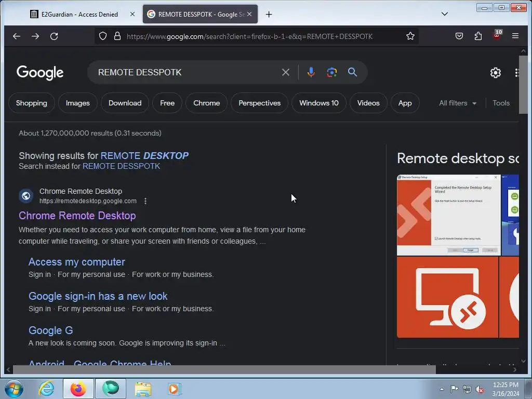Viewport: 532px width, 399px height.
Task: Filter results by Perspectives
Action: [x=260, y=103]
